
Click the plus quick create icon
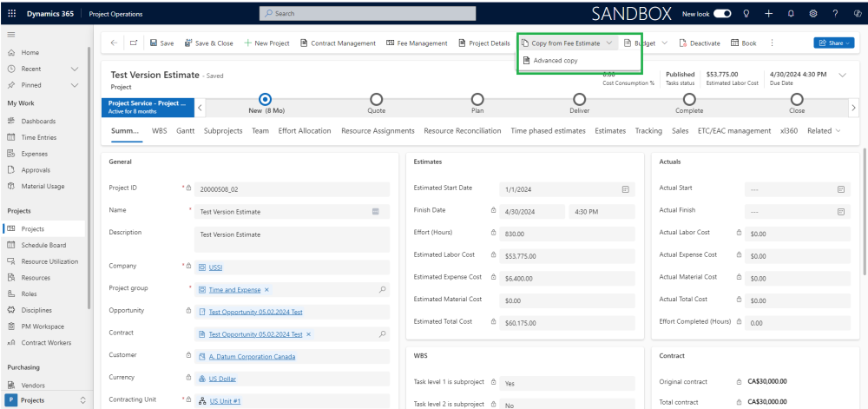769,14
